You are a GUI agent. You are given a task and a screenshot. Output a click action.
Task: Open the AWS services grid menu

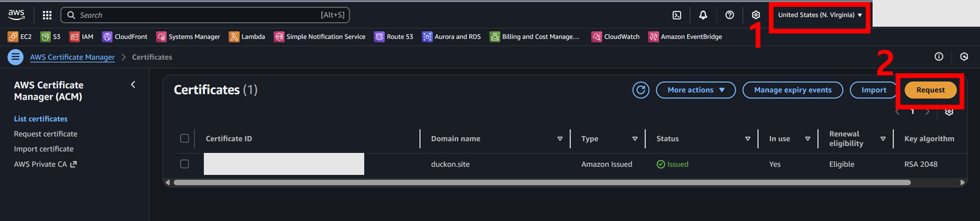[47, 15]
